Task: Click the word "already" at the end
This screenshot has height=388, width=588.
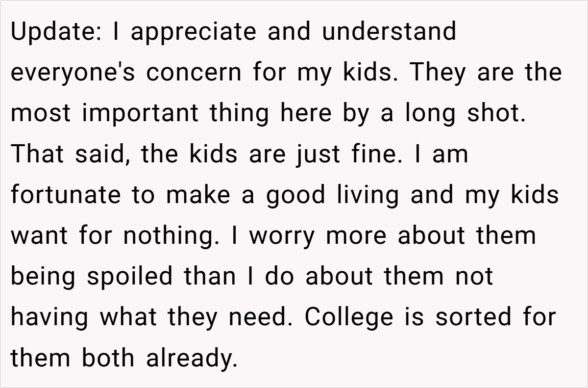Action: coord(191,358)
